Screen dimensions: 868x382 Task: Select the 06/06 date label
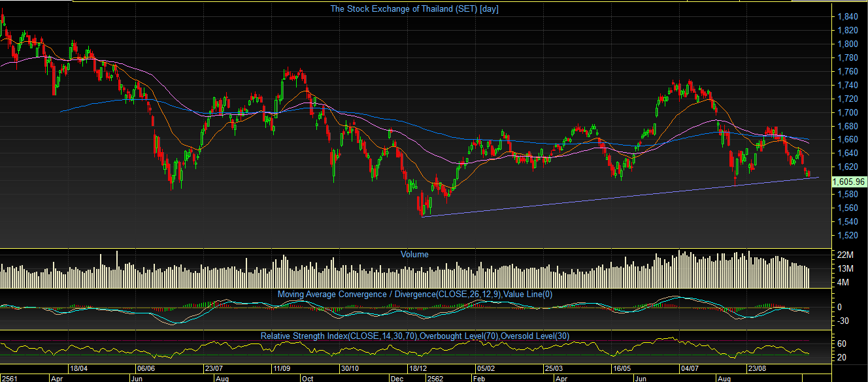click(x=145, y=369)
